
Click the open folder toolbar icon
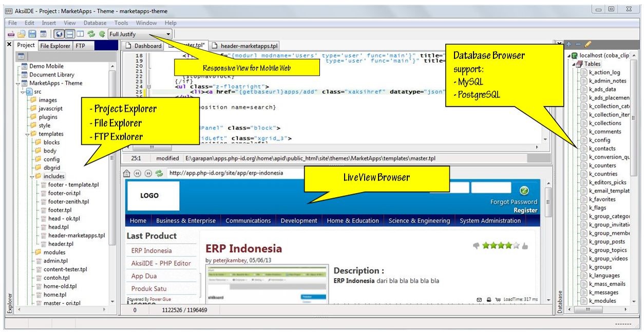pyautogui.click(x=22, y=34)
